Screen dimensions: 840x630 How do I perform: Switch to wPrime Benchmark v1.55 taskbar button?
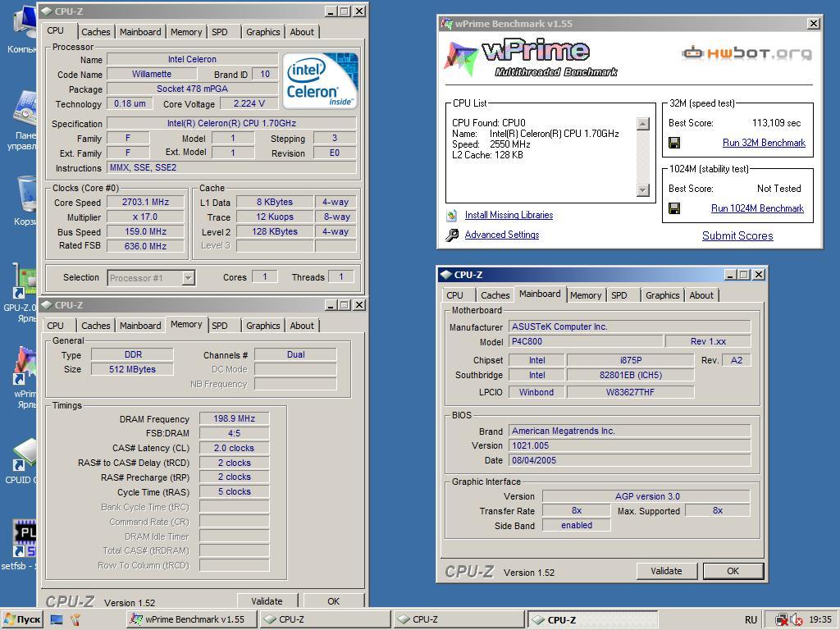click(x=192, y=620)
